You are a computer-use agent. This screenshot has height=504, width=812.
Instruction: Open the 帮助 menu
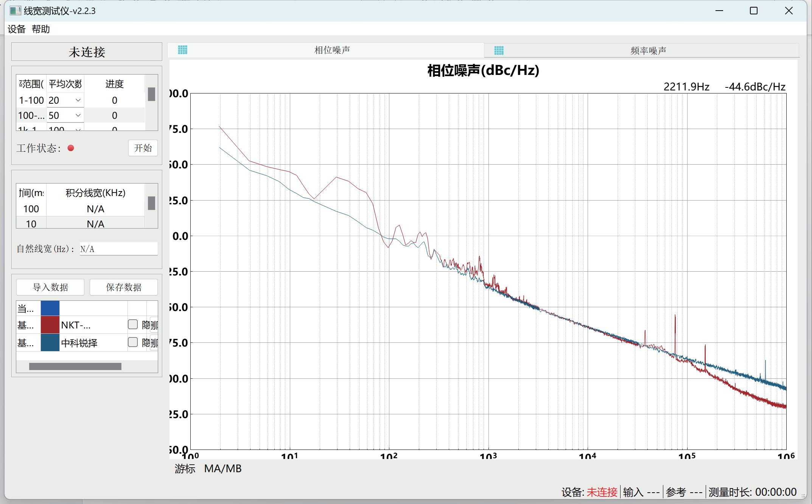(x=41, y=29)
